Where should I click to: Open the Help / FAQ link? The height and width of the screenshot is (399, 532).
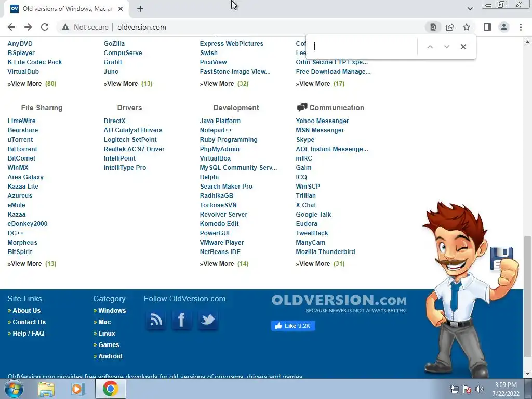[29, 334]
